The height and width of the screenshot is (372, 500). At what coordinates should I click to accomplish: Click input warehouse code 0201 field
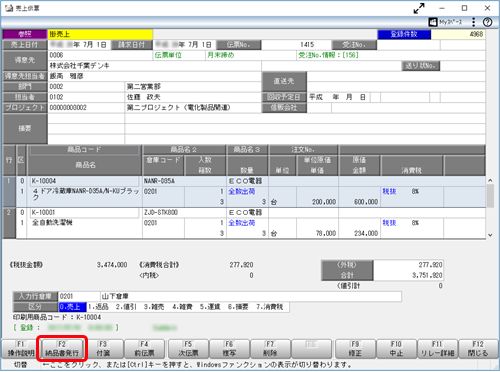click(x=79, y=296)
